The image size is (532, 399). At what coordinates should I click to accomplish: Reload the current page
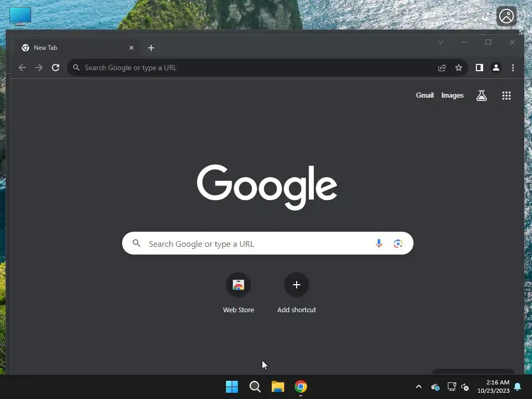(56, 68)
